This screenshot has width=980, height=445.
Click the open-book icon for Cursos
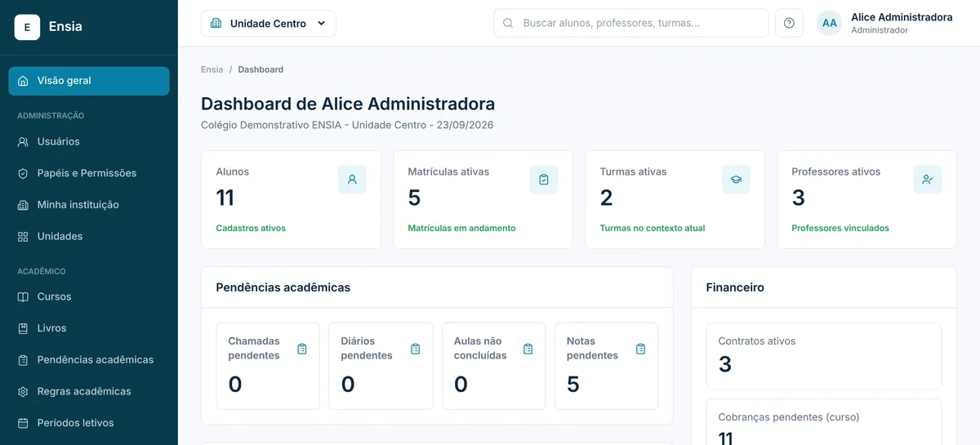23,296
